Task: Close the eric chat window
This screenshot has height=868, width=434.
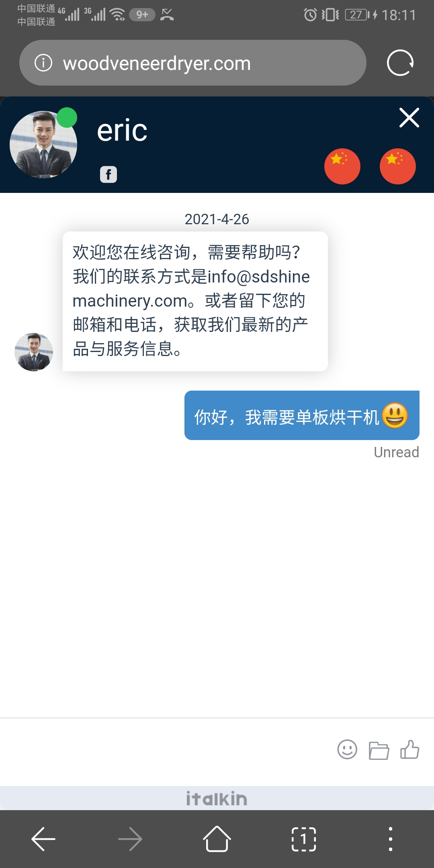Action: tap(409, 118)
